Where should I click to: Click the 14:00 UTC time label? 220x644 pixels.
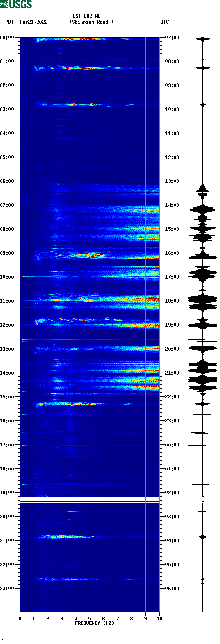click(x=172, y=205)
